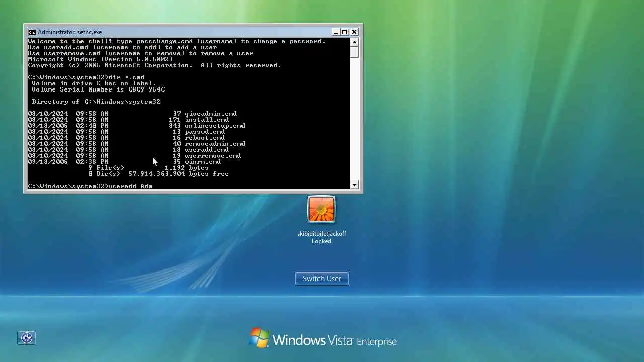Click the useradd.cmd file name in listing
This screenshot has height=362, width=644.
click(x=207, y=150)
